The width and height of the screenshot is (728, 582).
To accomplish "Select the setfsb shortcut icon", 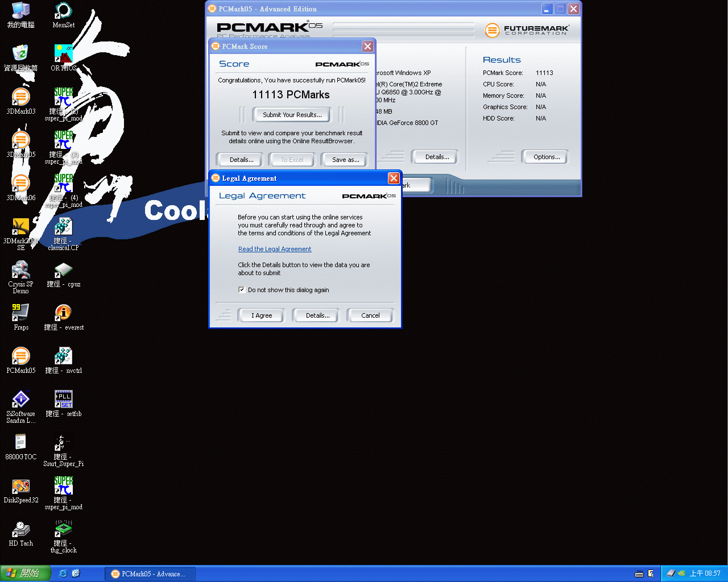I will coord(63,404).
